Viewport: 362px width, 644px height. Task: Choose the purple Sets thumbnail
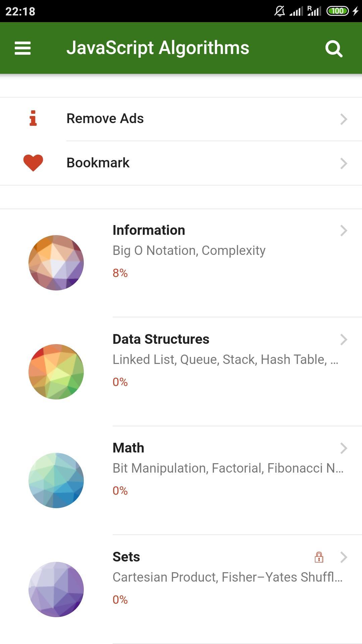(56, 589)
